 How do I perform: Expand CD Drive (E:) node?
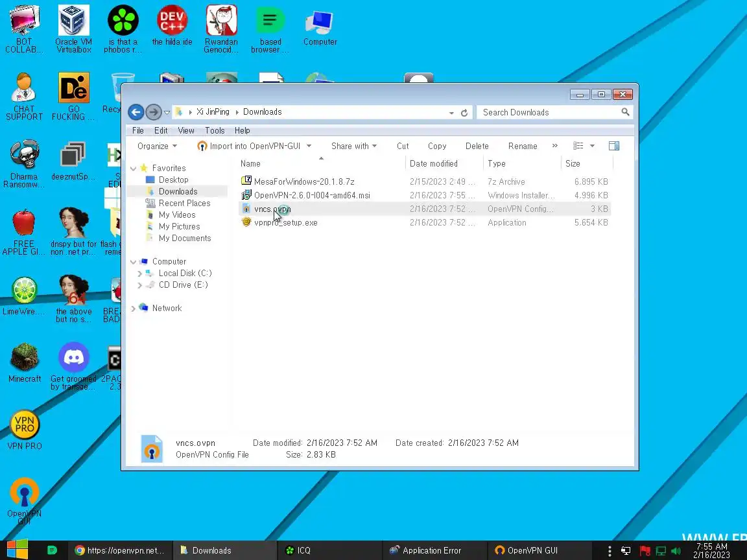[139, 285]
